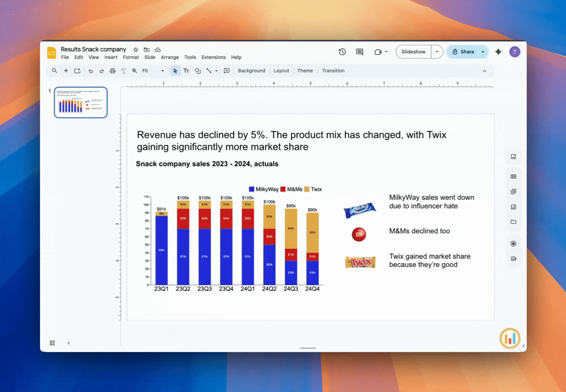Screen dimensions: 566x392
Task: Undo the last action
Action: 91,71
